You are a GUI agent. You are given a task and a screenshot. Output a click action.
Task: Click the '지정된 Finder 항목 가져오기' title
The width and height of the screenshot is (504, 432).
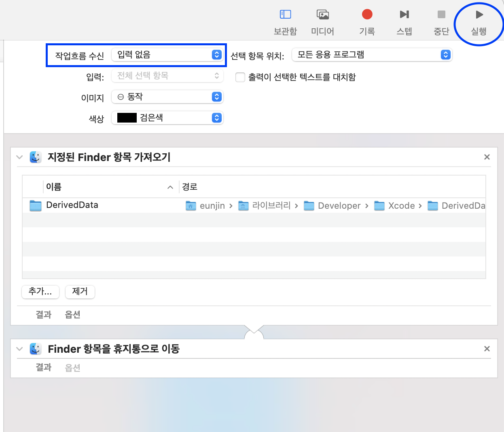click(109, 157)
